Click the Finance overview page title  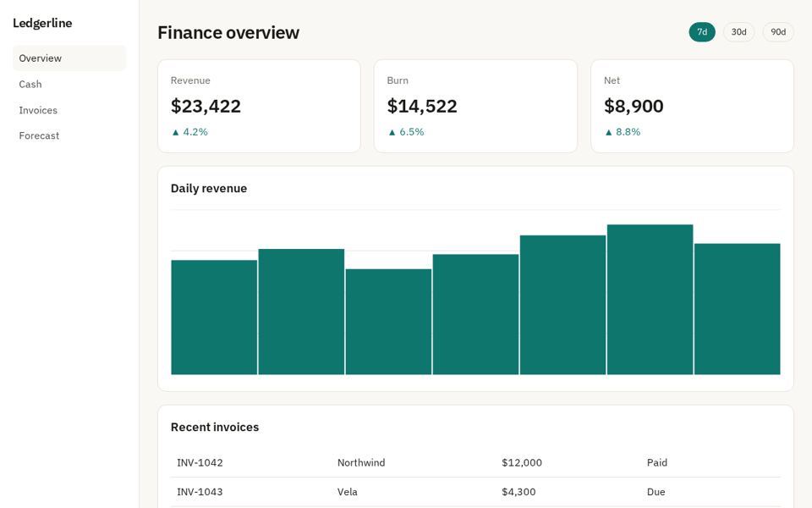pyautogui.click(x=228, y=33)
